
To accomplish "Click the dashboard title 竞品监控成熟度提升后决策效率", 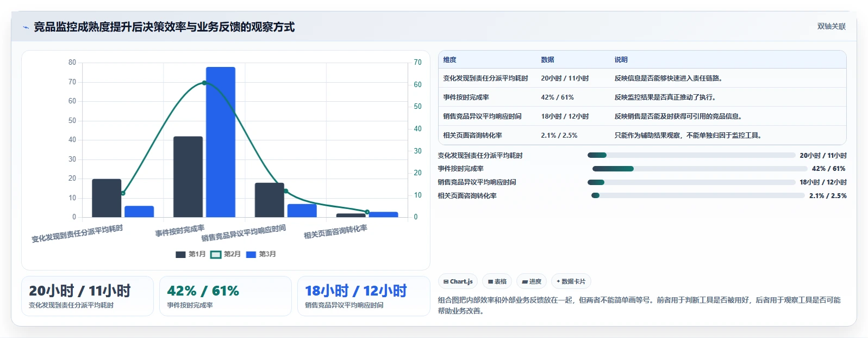I will pyautogui.click(x=164, y=27).
